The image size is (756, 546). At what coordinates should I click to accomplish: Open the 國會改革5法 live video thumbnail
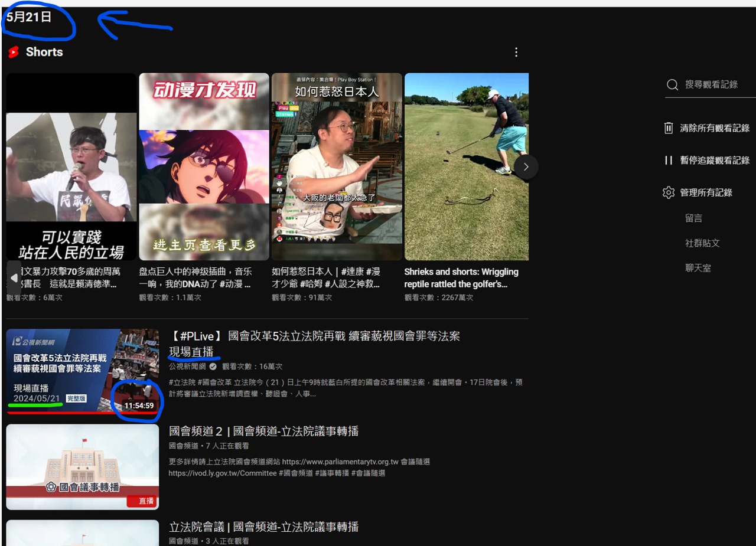pyautogui.click(x=83, y=372)
